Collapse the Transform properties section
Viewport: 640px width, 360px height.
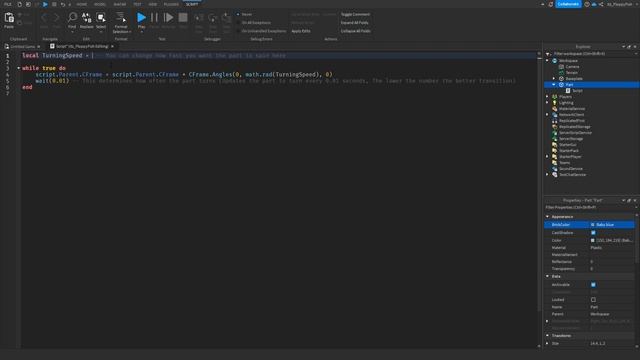548,336
